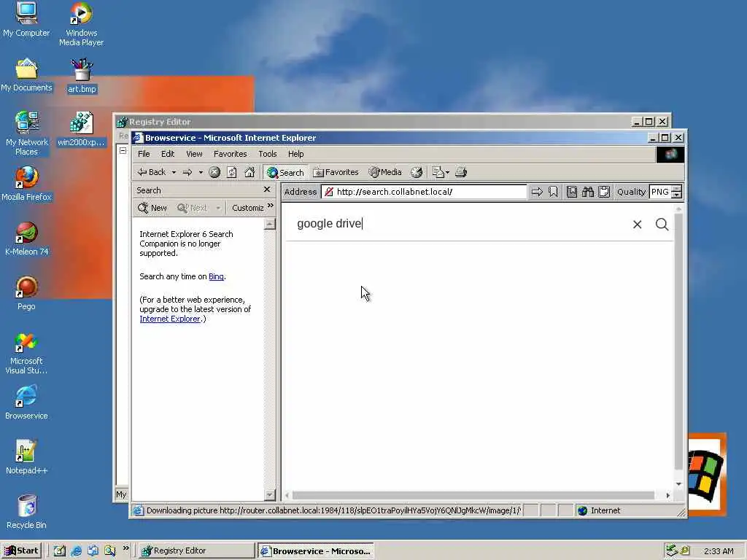The width and height of the screenshot is (747, 560).
Task: Select the Mozilla Firefox desktop icon
Action: (26, 184)
